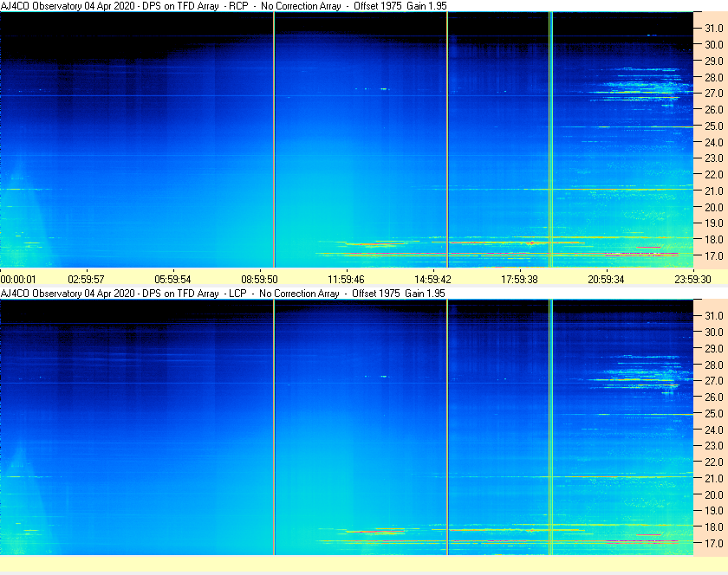This screenshot has width=728, height=575.
Task: Pick the 11:59:46 time axis label
Action: [x=347, y=280]
